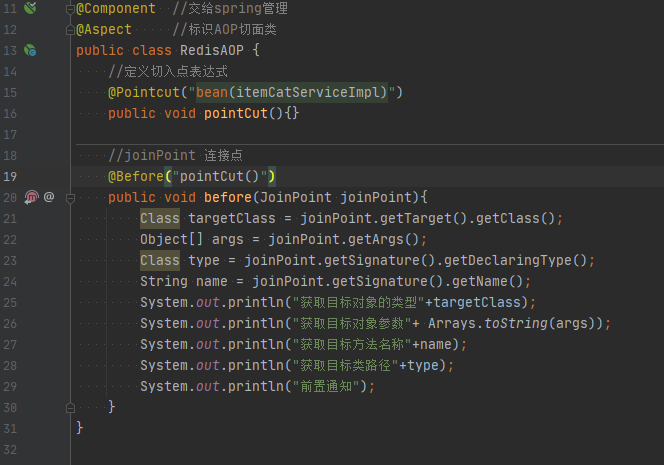Click line number 25 in the gutter

tap(10, 302)
